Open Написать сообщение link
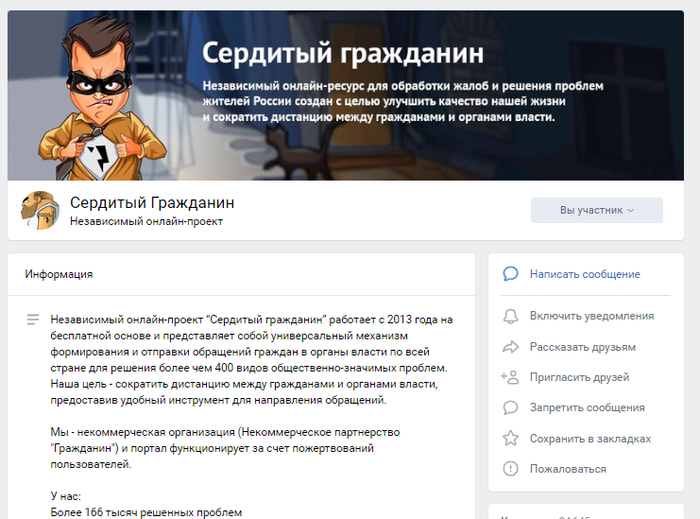Viewport: 700px width, 519px height. (x=585, y=274)
